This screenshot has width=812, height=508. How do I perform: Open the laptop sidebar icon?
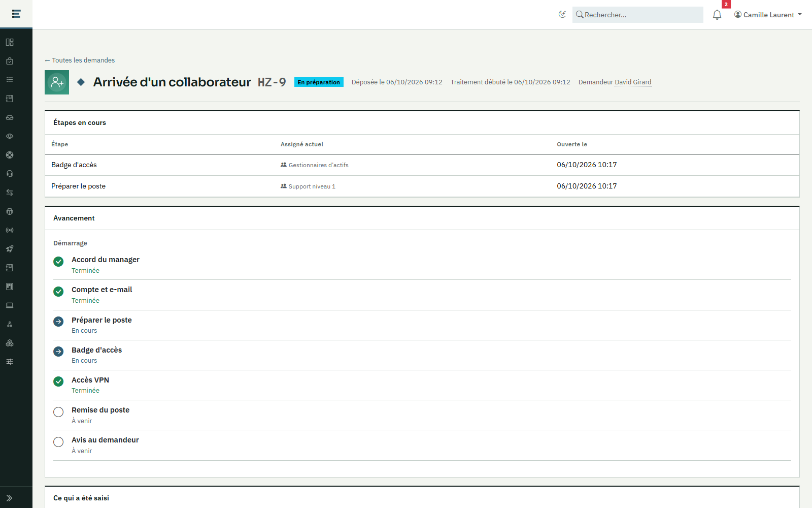10,305
